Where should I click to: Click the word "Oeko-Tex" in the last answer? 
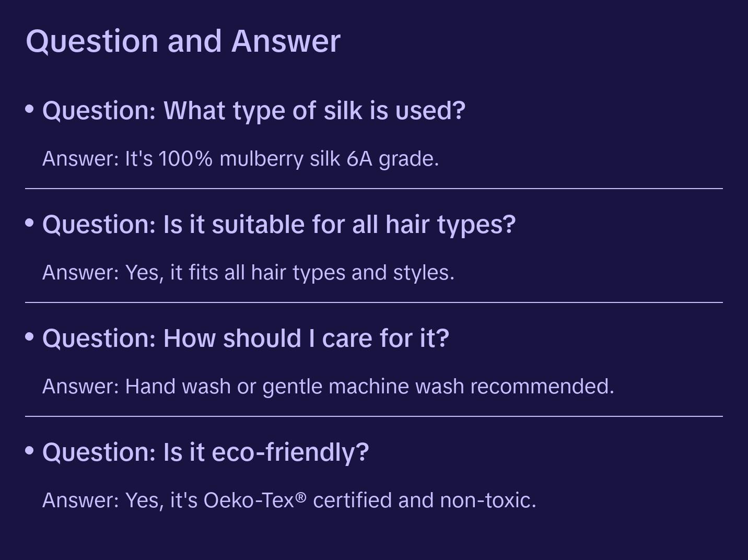249,500
